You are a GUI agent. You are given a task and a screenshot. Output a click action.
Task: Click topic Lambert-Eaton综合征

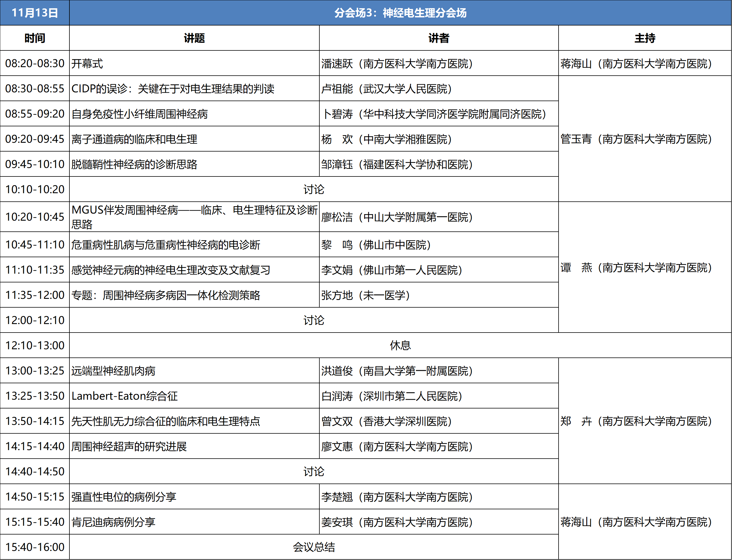[x=194, y=396]
